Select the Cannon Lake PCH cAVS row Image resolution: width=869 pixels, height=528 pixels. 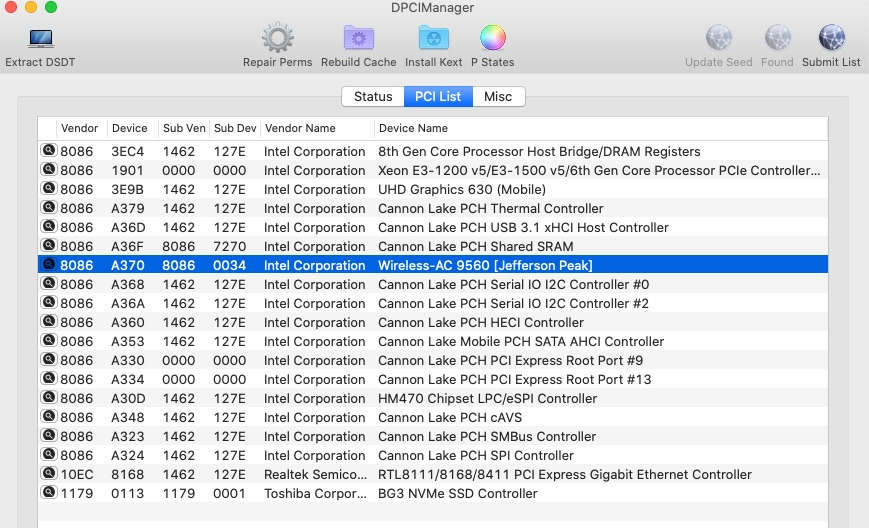pos(449,417)
